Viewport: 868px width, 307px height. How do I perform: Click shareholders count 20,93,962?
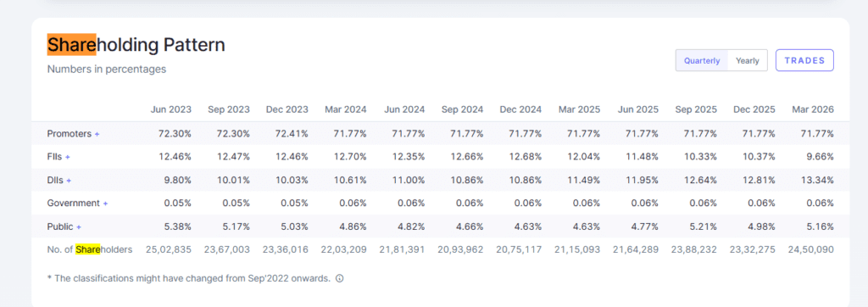coord(460,250)
